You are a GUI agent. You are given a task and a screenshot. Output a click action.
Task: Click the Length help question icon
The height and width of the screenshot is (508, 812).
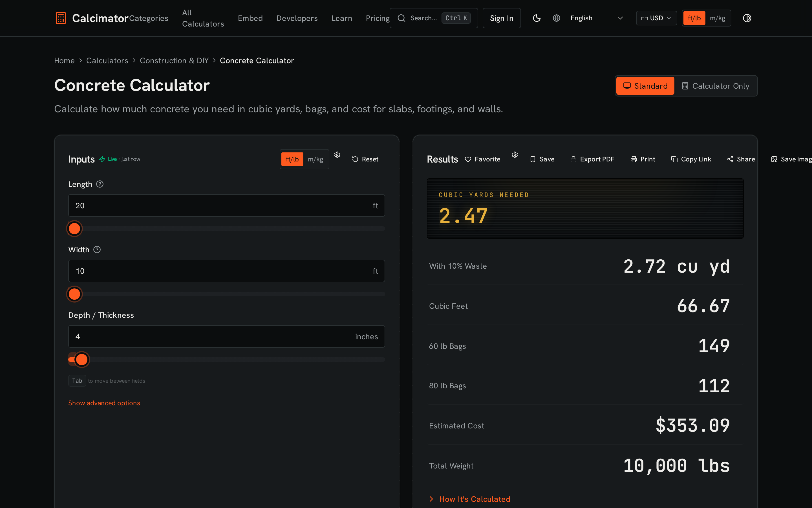point(100,184)
